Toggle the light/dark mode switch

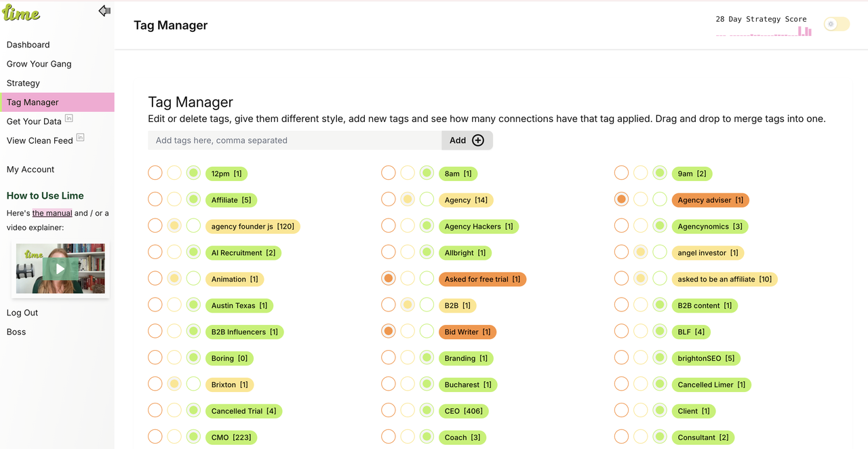pos(837,24)
